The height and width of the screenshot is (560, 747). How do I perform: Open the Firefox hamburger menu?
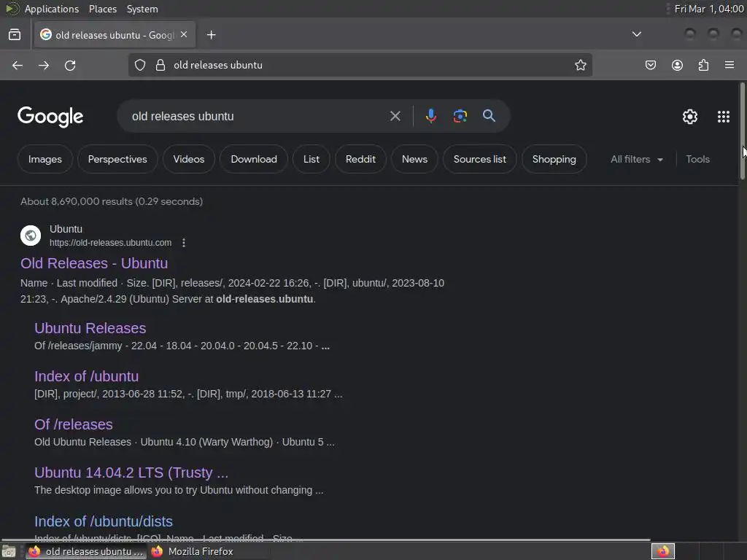(x=729, y=65)
